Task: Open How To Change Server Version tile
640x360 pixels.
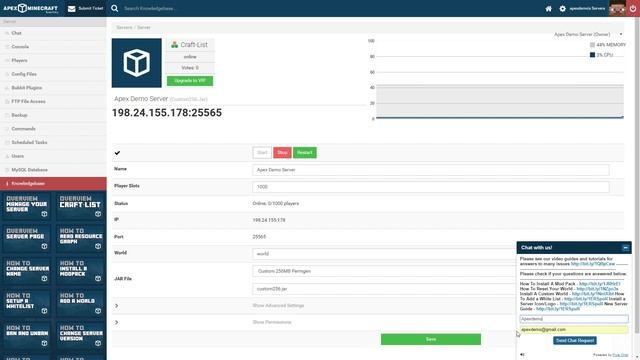Action: tap(81, 336)
